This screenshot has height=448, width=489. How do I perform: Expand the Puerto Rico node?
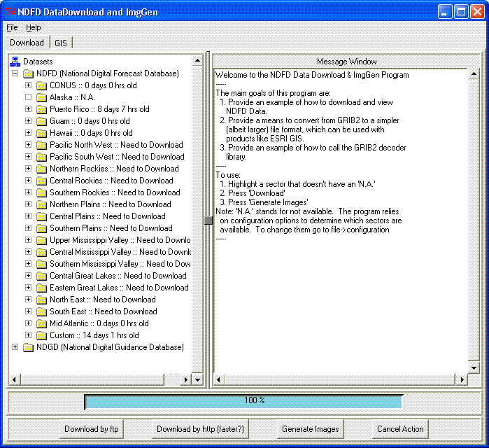(x=28, y=109)
